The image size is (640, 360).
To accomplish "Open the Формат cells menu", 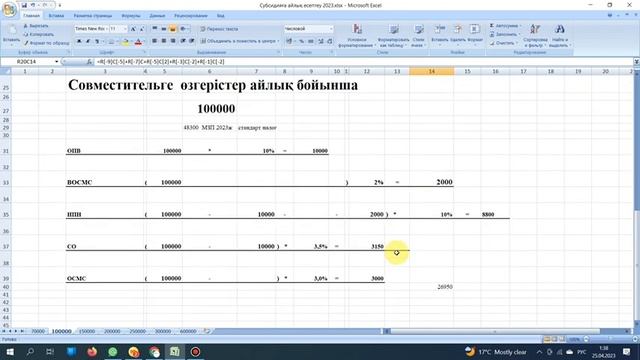I will click(x=475, y=35).
